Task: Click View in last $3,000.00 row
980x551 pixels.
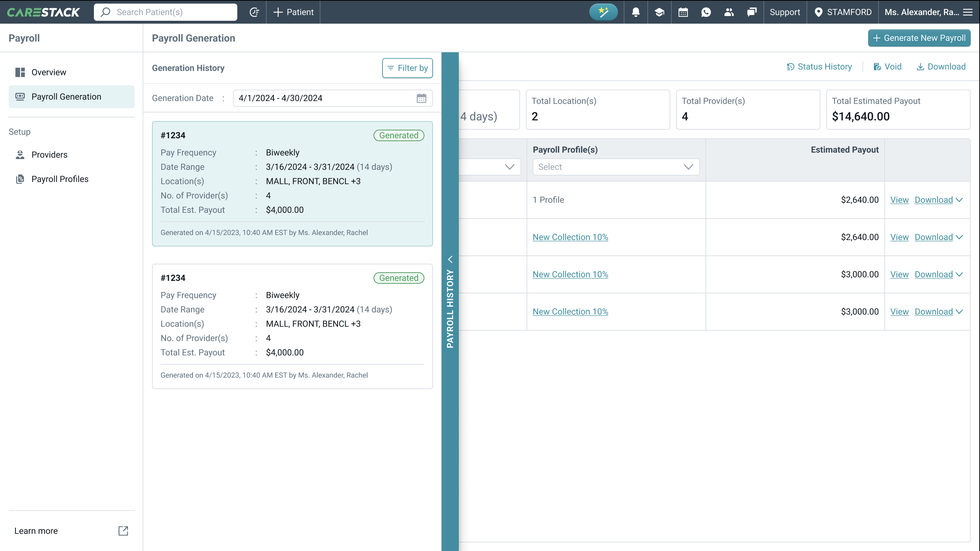Action: coord(899,312)
